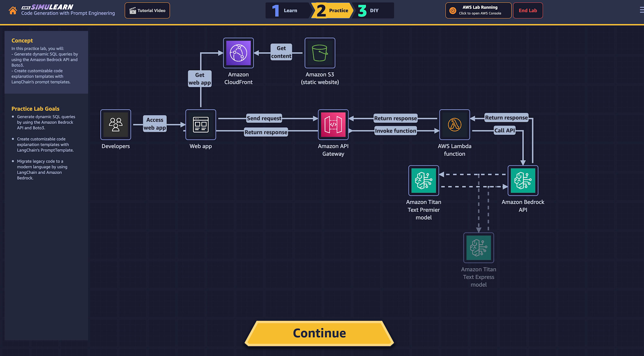Click the 'Access web app' label
This screenshot has width=644, height=356.
pos(155,124)
